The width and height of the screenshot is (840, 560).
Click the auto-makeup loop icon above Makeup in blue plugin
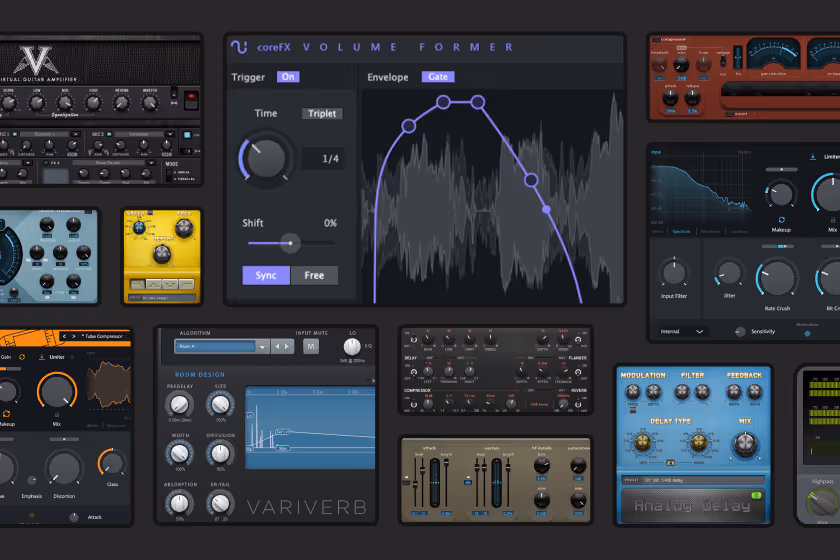tap(782, 220)
